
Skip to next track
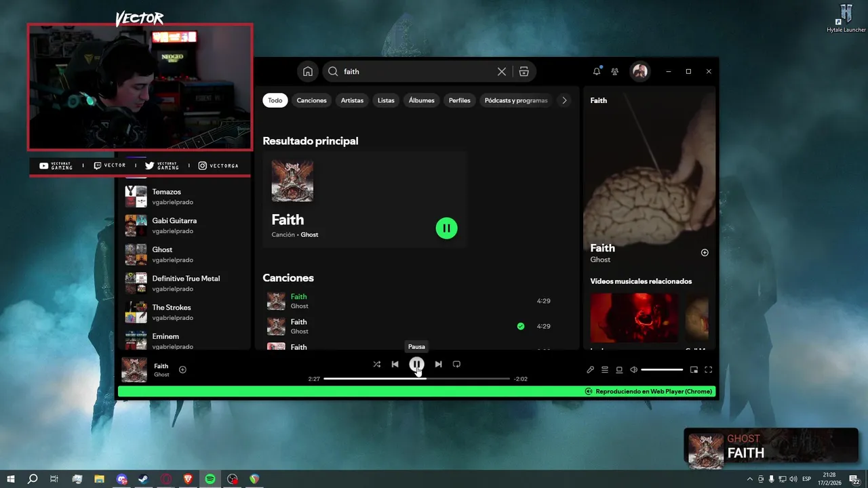coord(438,364)
